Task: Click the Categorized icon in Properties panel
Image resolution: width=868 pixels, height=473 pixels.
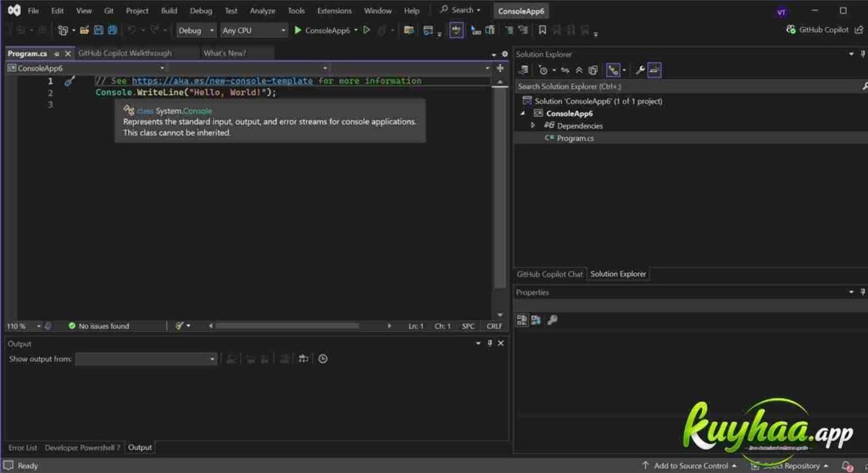Action: (522, 320)
